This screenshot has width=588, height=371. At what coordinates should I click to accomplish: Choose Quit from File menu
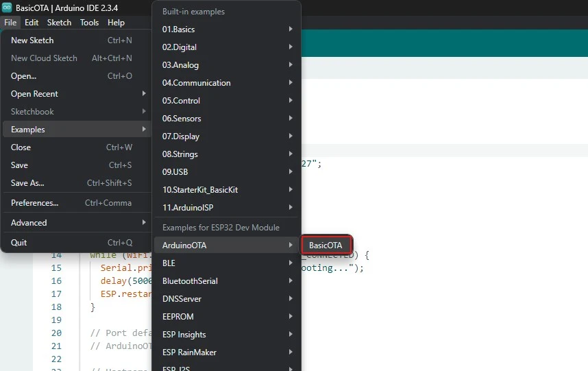[x=77, y=242]
